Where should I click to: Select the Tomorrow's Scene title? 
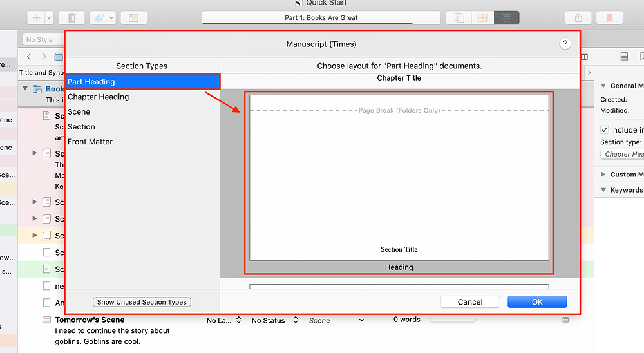click(x=90, y=320)
